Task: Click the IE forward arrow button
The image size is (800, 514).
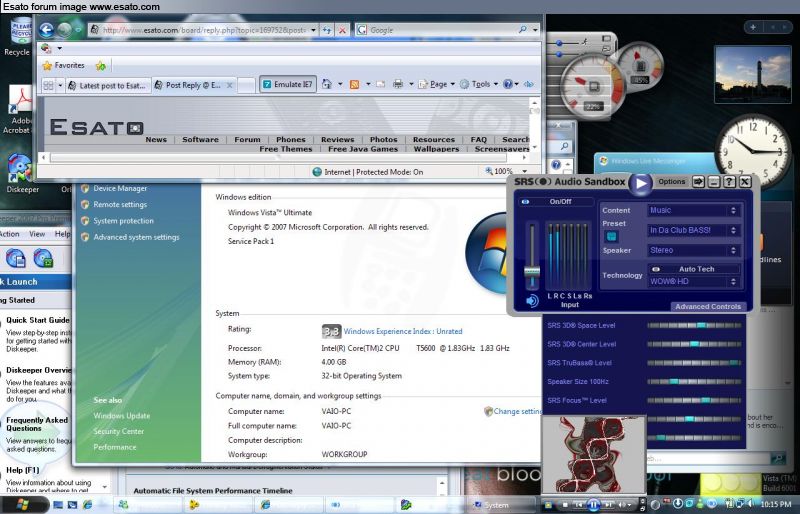Action: tap(64, 30)
